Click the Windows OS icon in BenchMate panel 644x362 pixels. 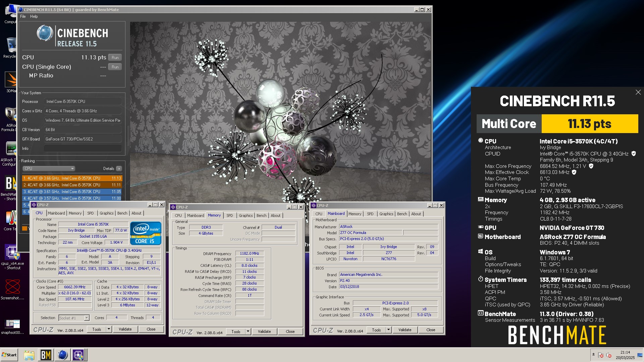point(480,252)
